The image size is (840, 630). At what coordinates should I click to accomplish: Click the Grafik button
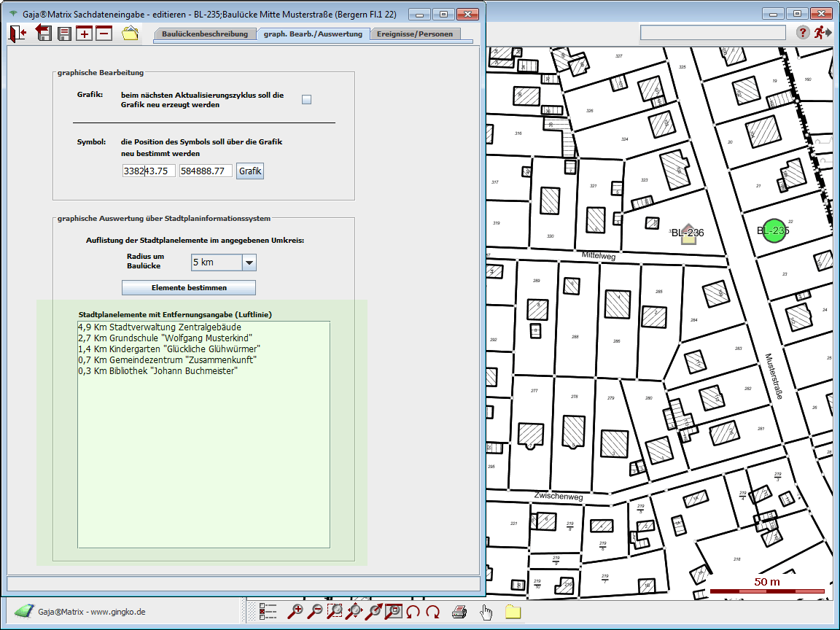click(250, 171)
